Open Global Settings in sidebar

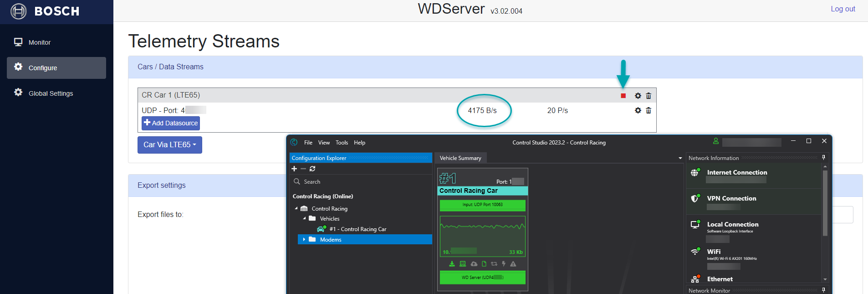click(56, 93)
